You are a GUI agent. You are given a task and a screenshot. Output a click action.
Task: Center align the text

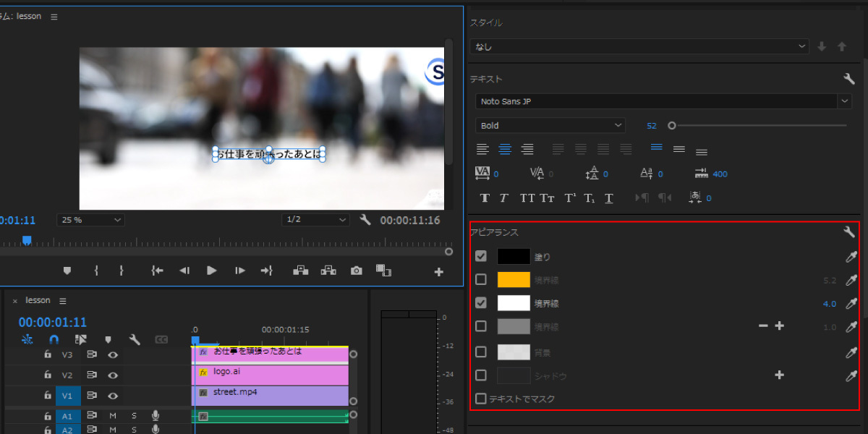click(x=505, y=149)
